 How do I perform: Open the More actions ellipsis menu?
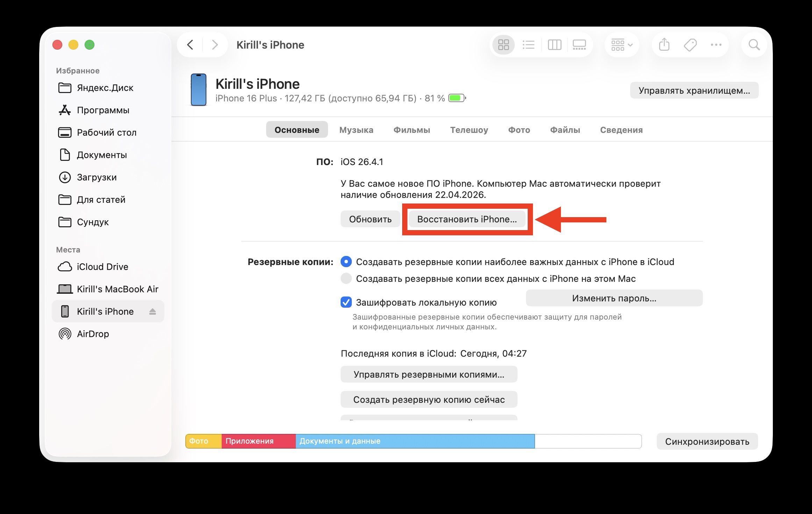pos(716,44)
